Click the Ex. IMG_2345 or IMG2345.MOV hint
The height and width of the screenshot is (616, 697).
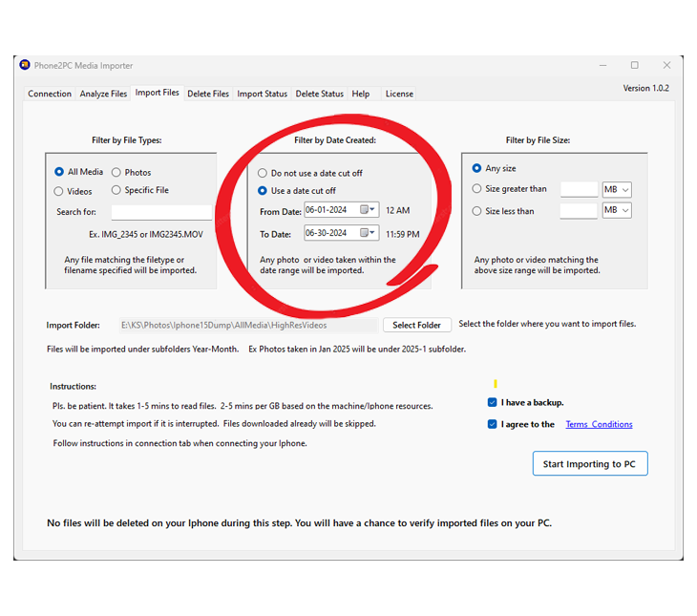click(x=146, y=234)
